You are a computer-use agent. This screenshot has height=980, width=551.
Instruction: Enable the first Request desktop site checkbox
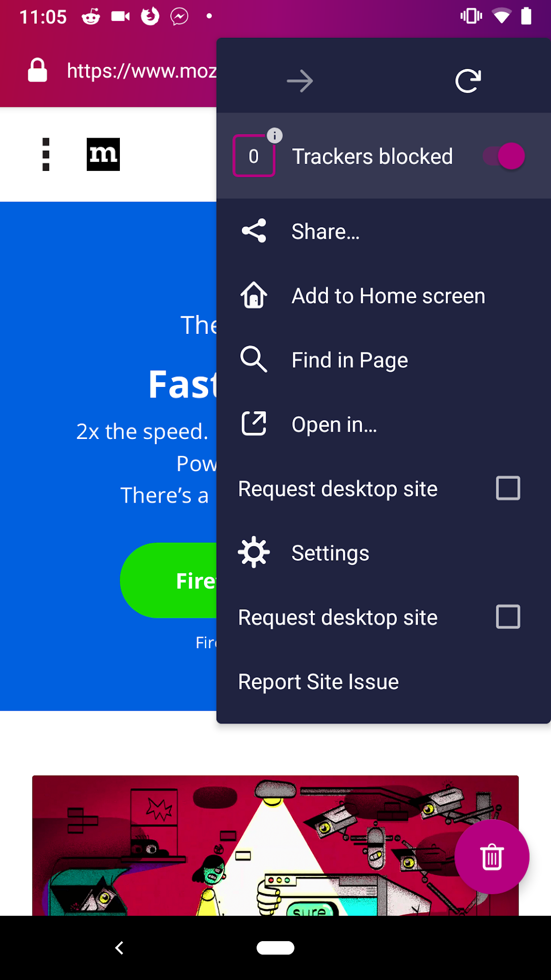pos(507,488)
